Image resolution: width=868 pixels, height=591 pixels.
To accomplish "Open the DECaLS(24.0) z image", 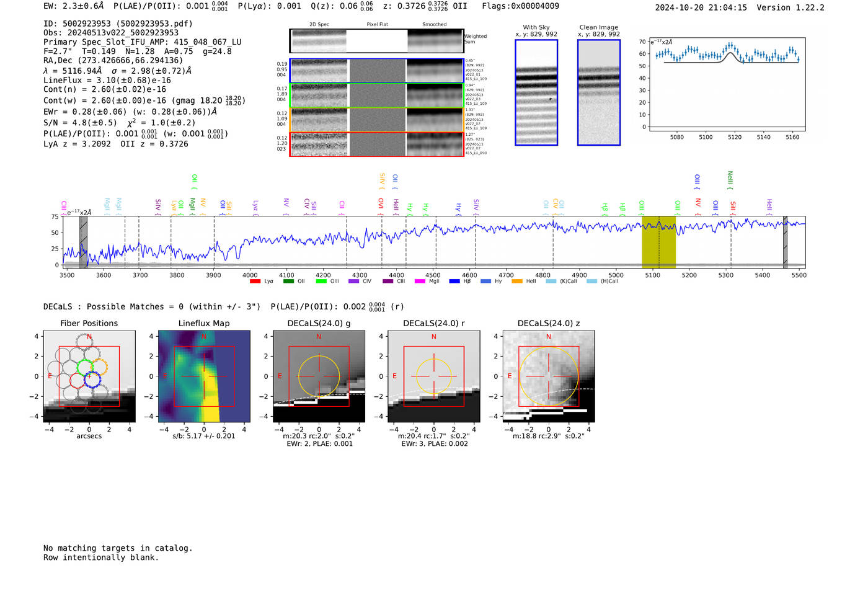I will [x=549, y=376].
